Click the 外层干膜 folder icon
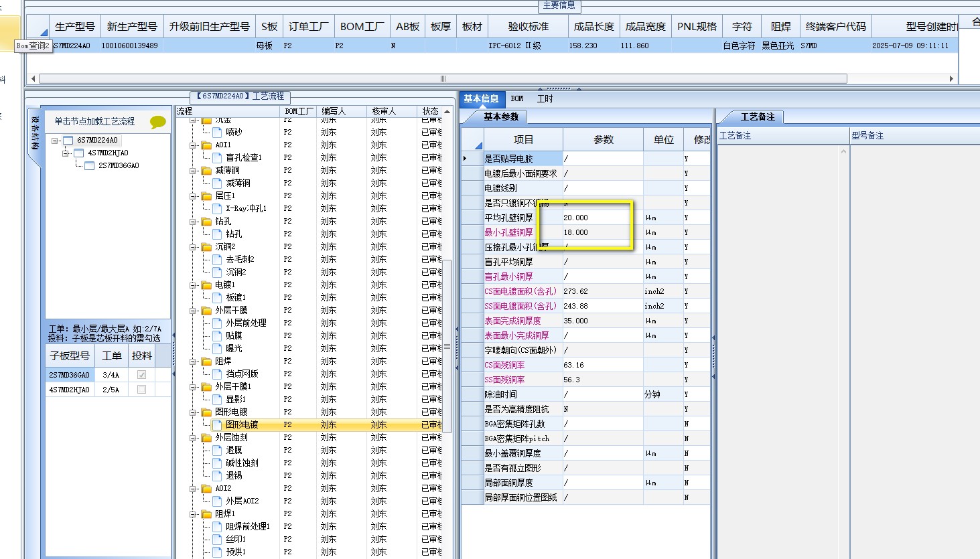The width and height of the screenshot is (980, 559). pos(207,311)
